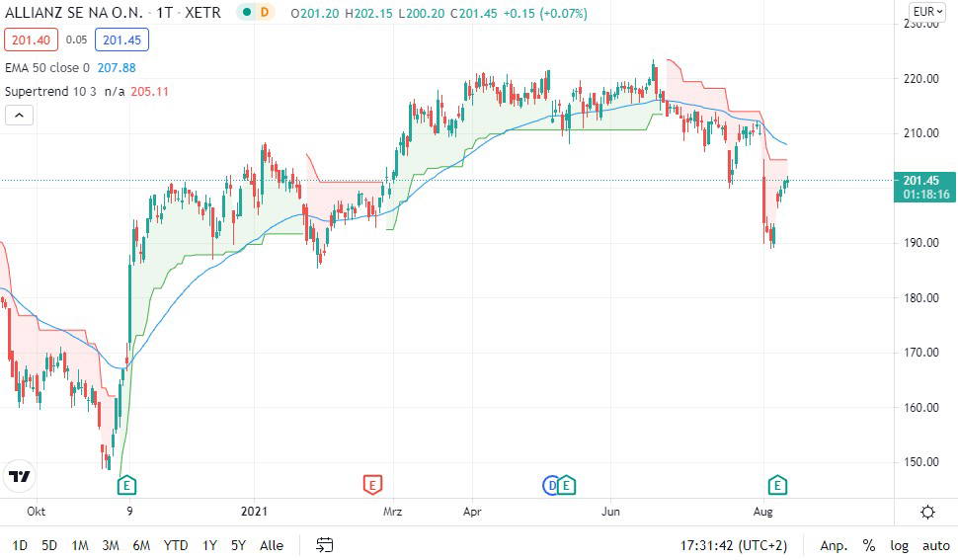The image size is (958, 560).
Task: Select the Alle time range
Action: (x=272, y=545)
